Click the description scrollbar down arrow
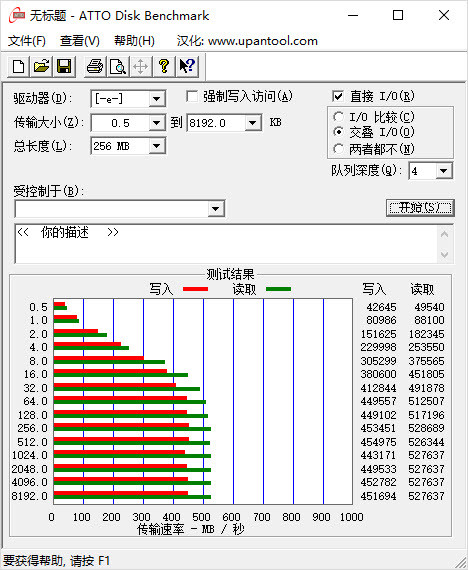Screen dimensions: 468x570 (x=444, y=254)
